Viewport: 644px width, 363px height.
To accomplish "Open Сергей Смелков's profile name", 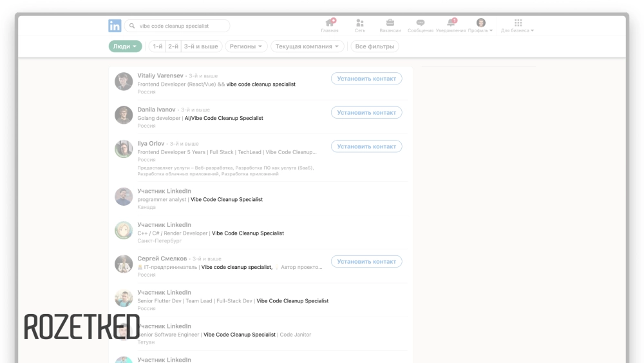I will click(x=162, y=259).
